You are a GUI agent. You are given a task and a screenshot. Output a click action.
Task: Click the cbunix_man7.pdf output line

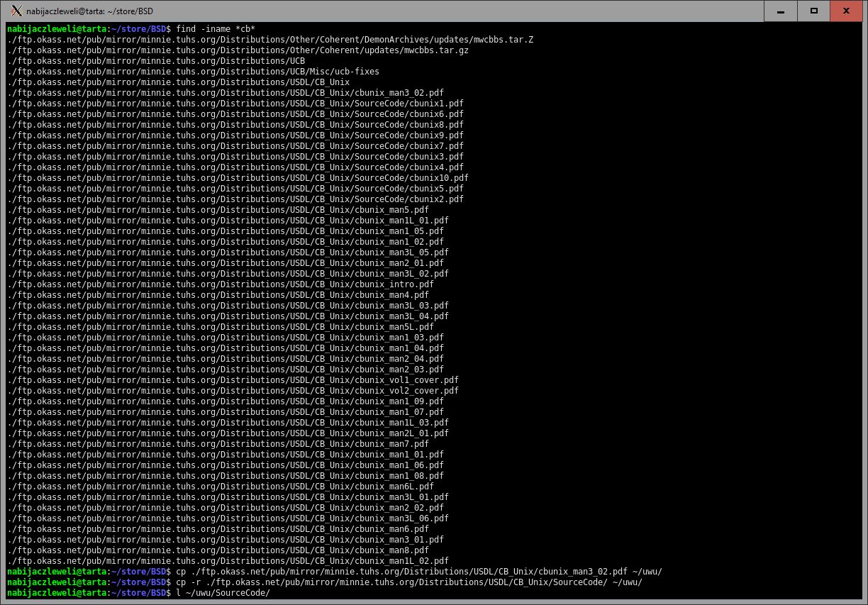(x=218, y=444)
